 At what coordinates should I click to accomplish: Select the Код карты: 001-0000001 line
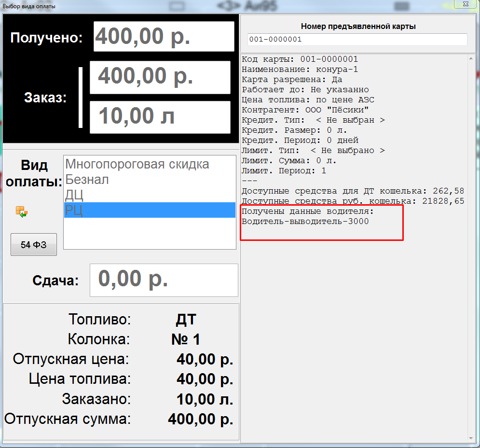(x=300, y=59)
